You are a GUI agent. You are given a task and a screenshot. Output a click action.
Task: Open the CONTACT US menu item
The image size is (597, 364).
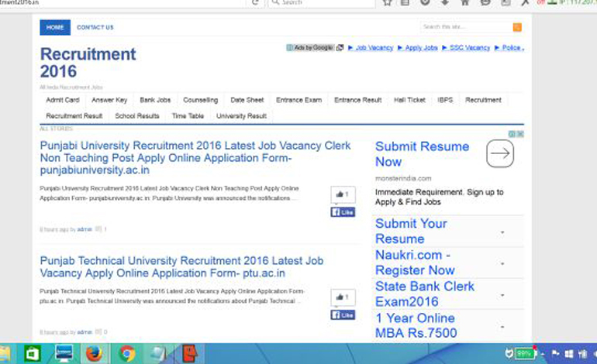click(95, 27)
